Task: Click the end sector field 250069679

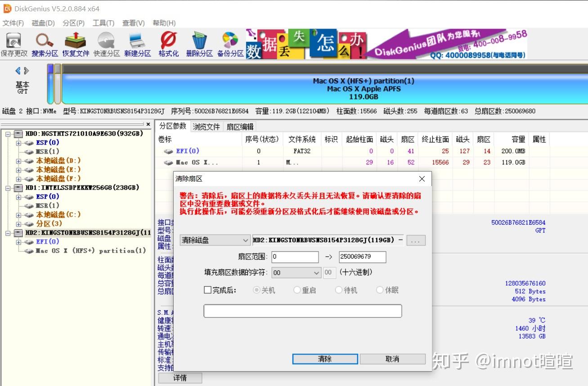Action: coord(362,257)
